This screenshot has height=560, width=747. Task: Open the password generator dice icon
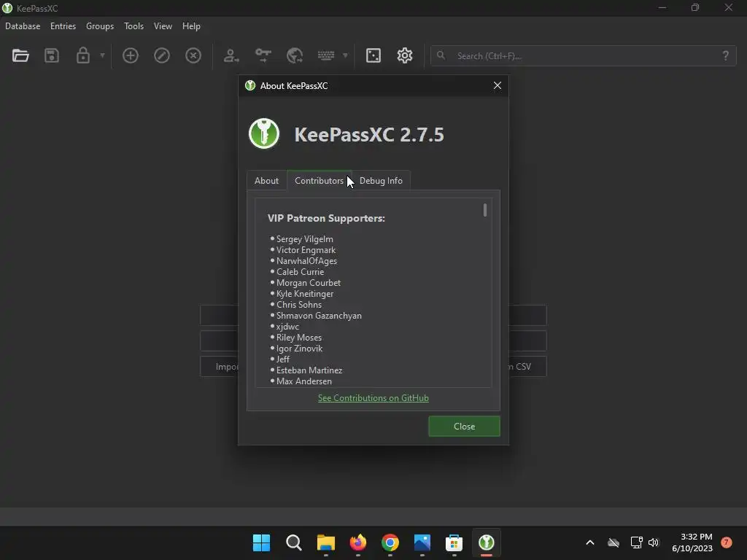pos(373,55)
